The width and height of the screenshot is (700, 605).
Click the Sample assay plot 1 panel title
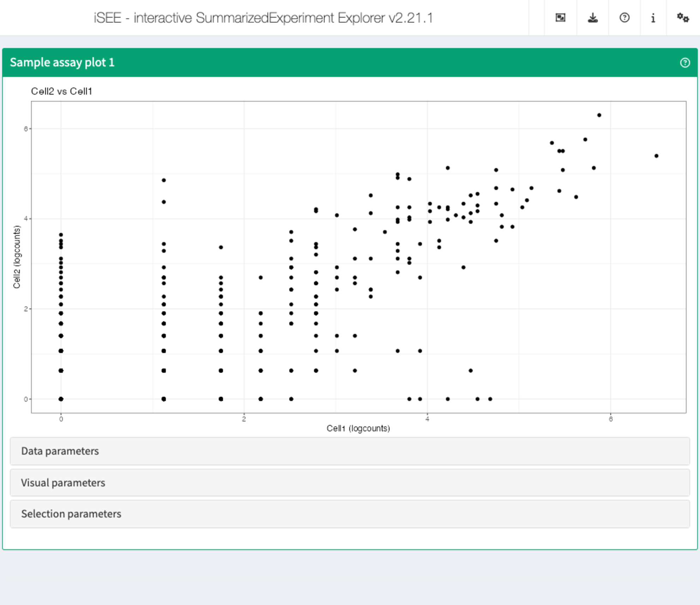(x=62, y=62)
